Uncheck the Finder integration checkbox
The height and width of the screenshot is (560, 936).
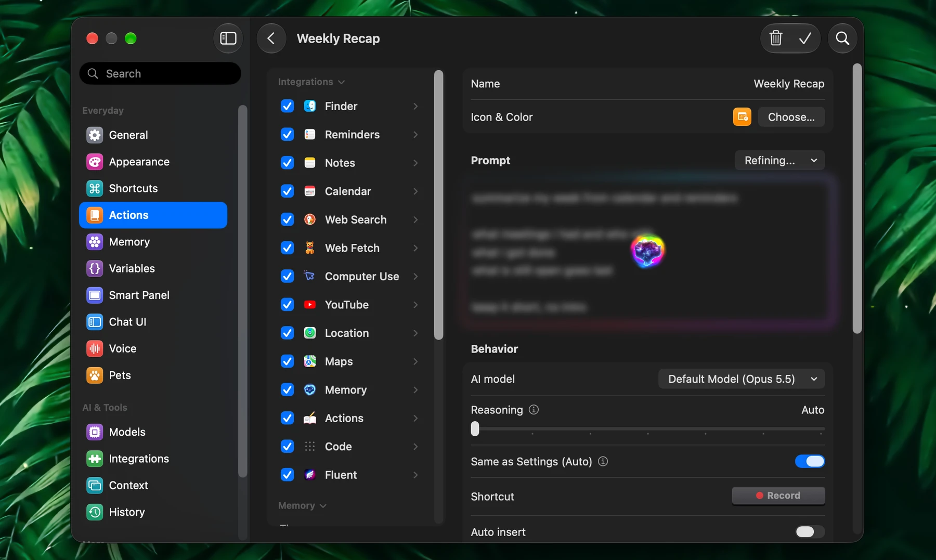(287, 106)
